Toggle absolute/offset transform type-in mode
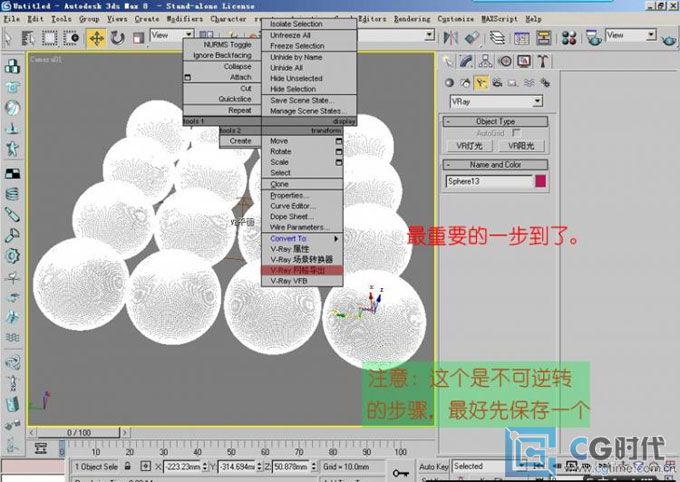 point(146,466)
